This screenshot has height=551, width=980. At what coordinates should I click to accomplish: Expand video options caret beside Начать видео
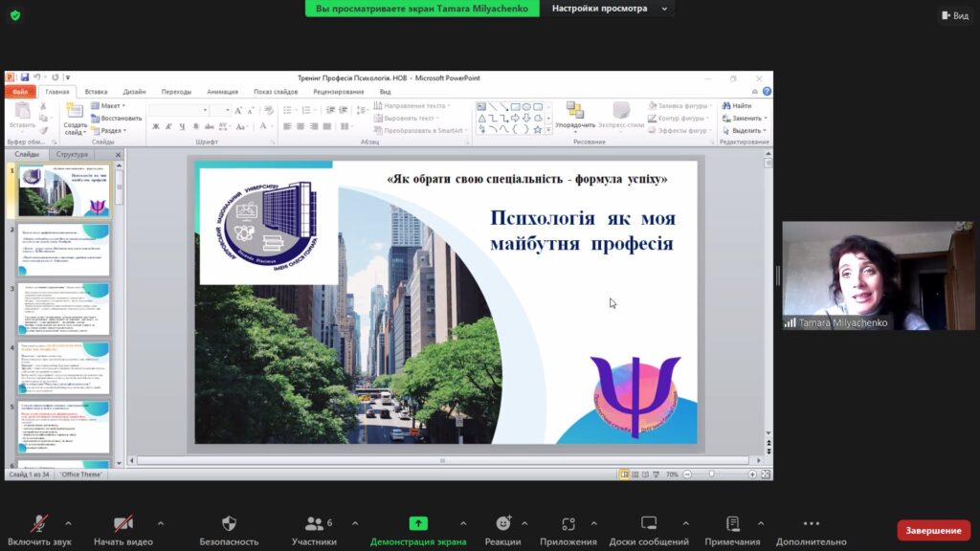(161, 523)
